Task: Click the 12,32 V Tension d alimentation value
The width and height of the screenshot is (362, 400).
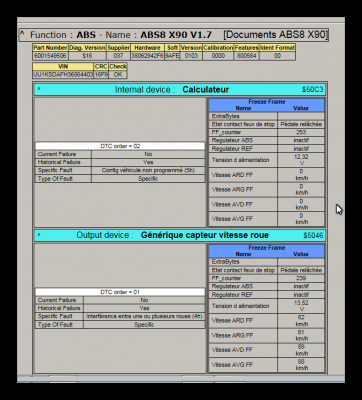Action: tap(301, 160)
